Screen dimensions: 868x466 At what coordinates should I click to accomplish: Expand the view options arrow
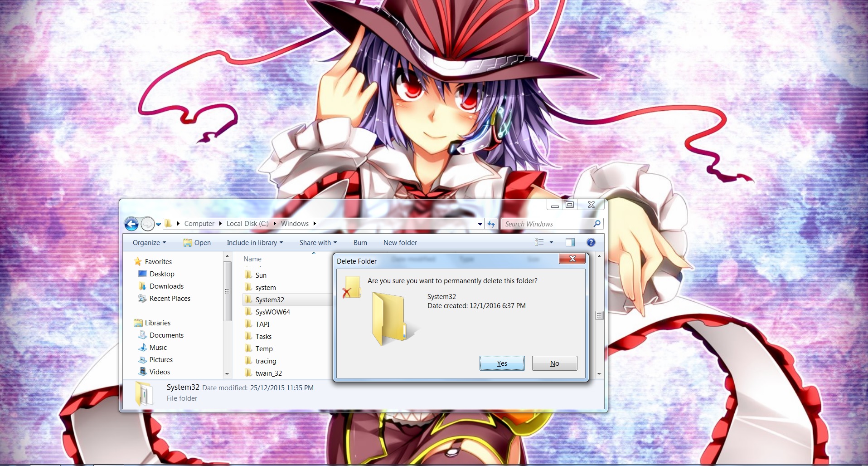pyautogui.click(x=551, y=242)
